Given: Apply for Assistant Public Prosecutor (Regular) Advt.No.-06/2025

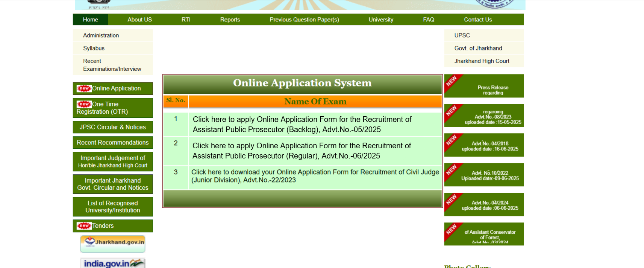Looking at the screenshot, I should pyautogui.click(x=302, y=151).
